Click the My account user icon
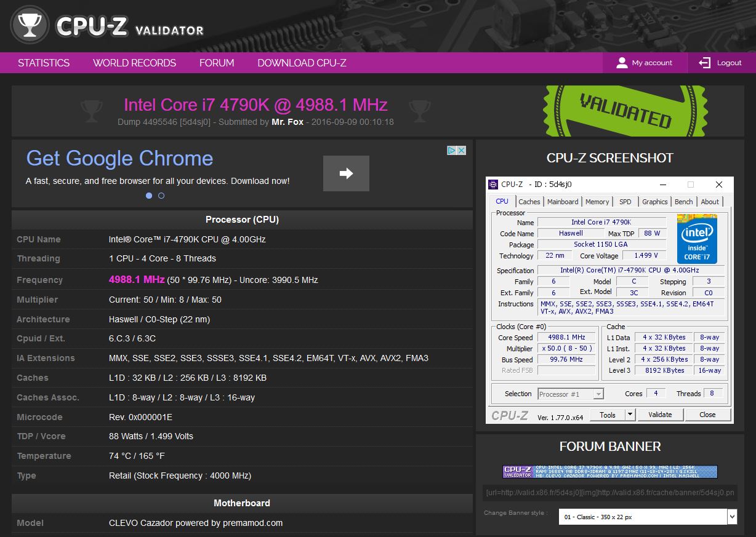This screenshot has width=756, height=537. point(622,63)
